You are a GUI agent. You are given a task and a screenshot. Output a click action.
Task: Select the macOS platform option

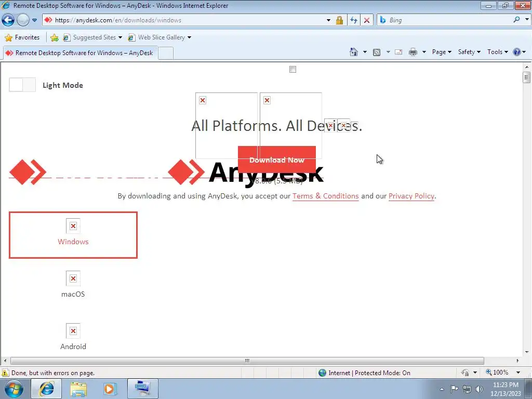point(73,294)
